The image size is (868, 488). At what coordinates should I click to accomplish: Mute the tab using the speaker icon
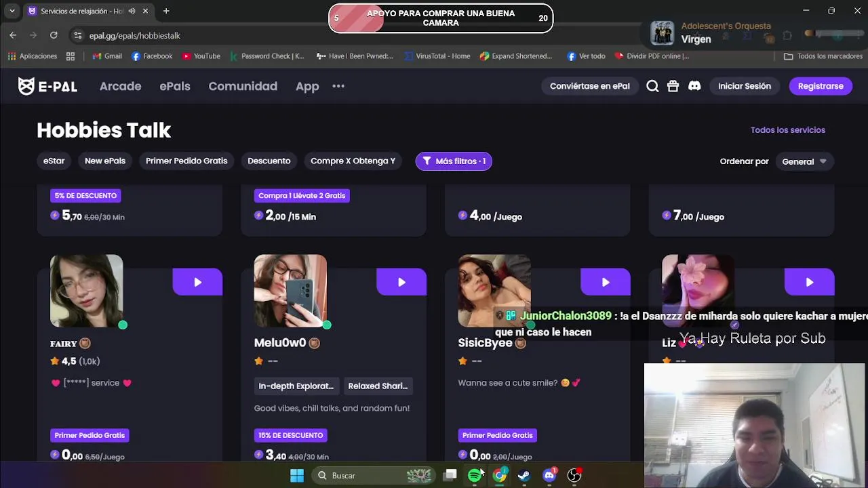(x=132, y=11)
